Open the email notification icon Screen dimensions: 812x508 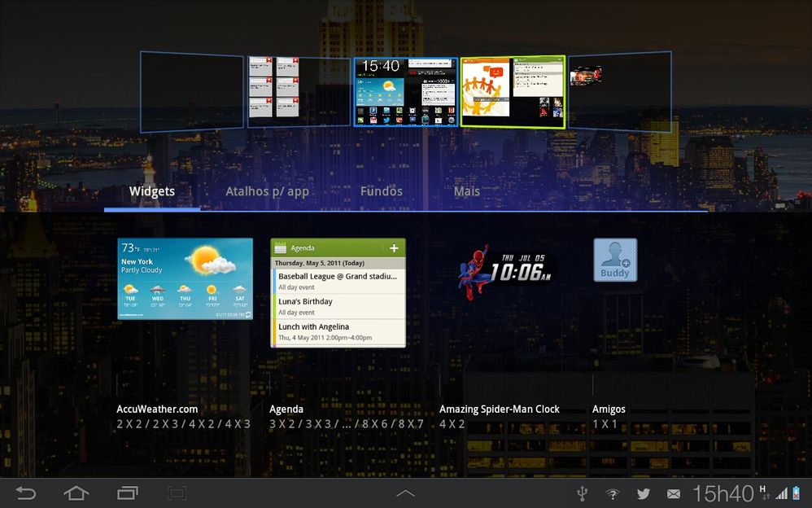coord(674,493)
